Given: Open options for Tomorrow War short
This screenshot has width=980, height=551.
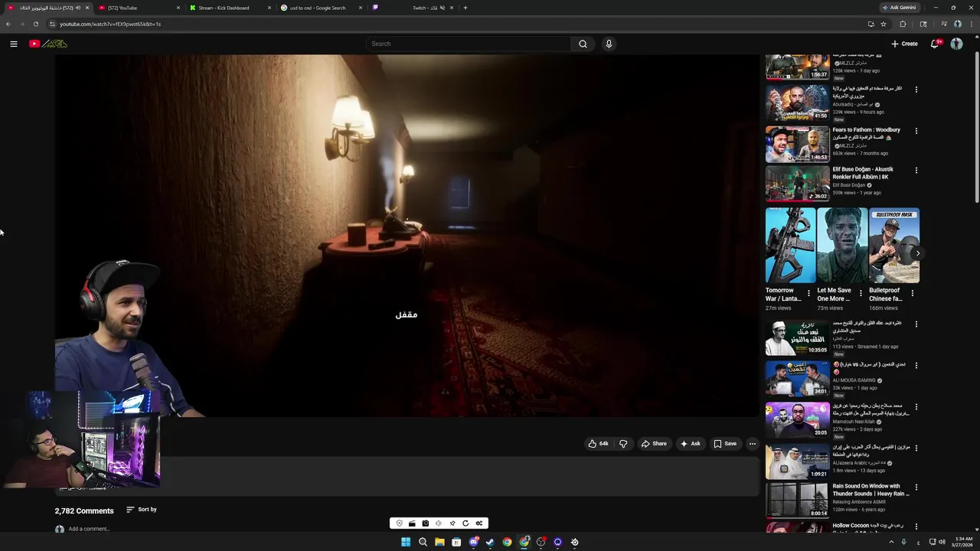Looking at the screenshot, I should (808, 293).
